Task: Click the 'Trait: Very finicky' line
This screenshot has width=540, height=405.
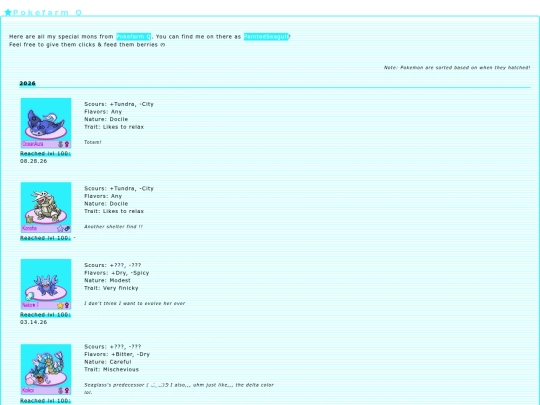Action: [111, 288]
